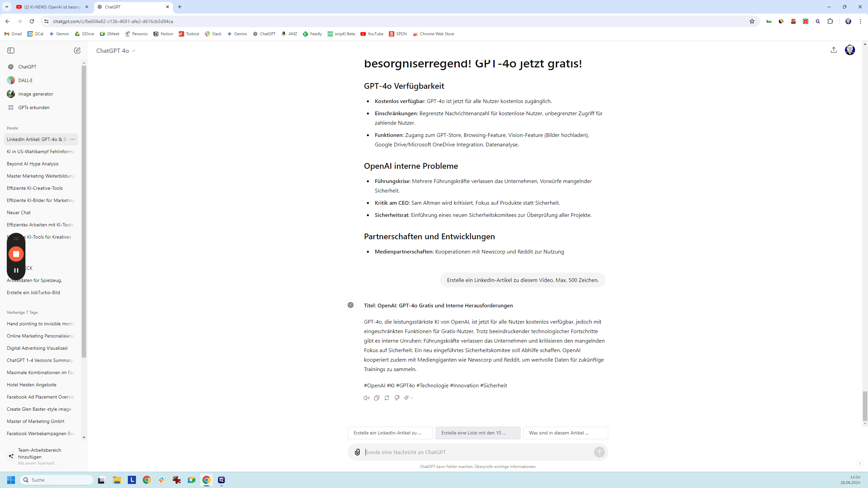Open Feedly bookmark
868x488 pixels.
pyautogui.click(x=312, y=34)
